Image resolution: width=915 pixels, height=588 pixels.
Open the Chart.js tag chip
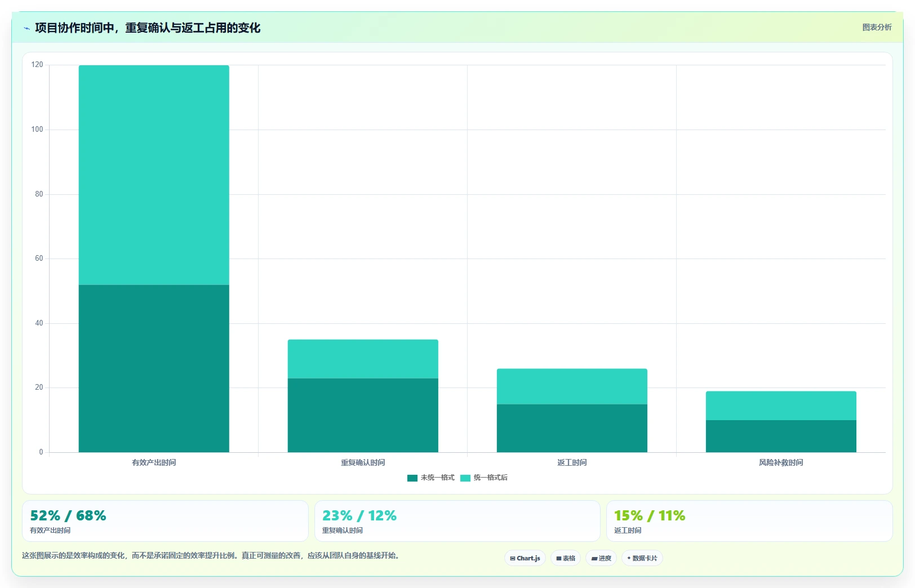click(x=525, y=558)
